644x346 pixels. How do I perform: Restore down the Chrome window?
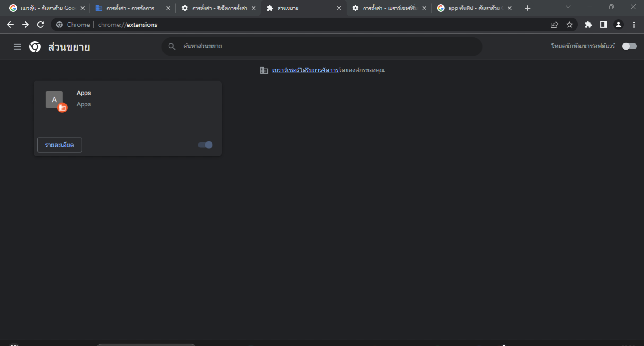[611, 7]
